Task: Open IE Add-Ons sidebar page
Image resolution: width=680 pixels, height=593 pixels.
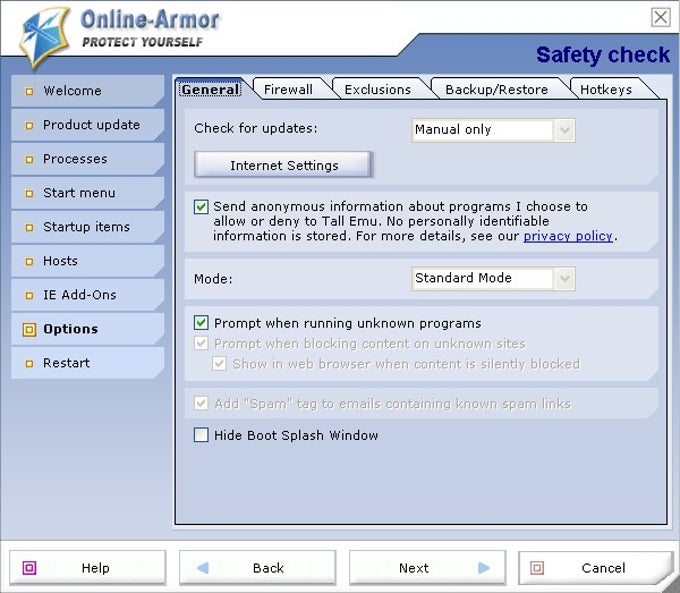Action: tap(88, 295)
